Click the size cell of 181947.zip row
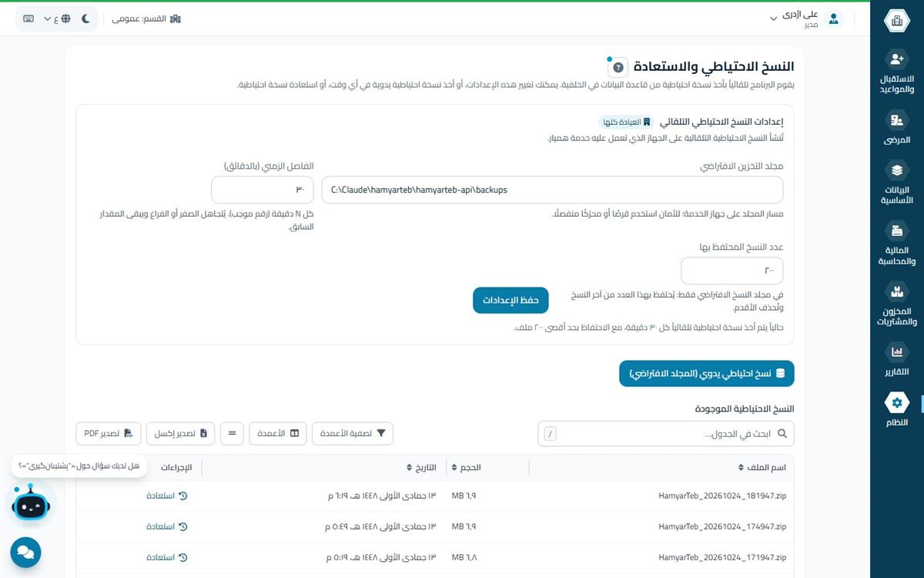This screenshot has width=924, height=578. point(464,496)
